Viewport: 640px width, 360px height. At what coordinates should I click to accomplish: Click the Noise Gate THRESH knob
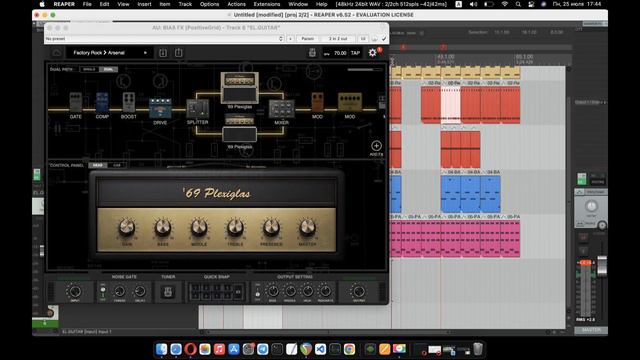click(x=119, y=291)
